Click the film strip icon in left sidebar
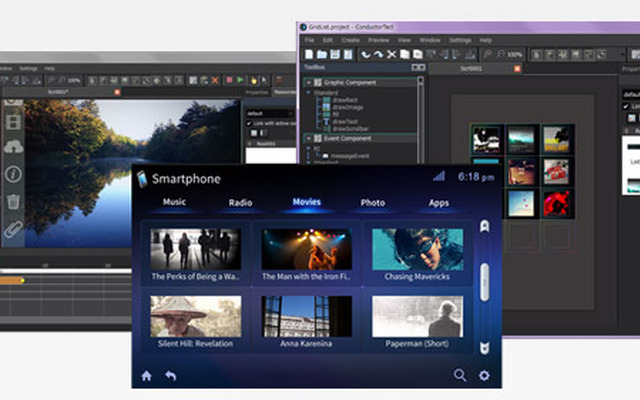 pos(13,122)
